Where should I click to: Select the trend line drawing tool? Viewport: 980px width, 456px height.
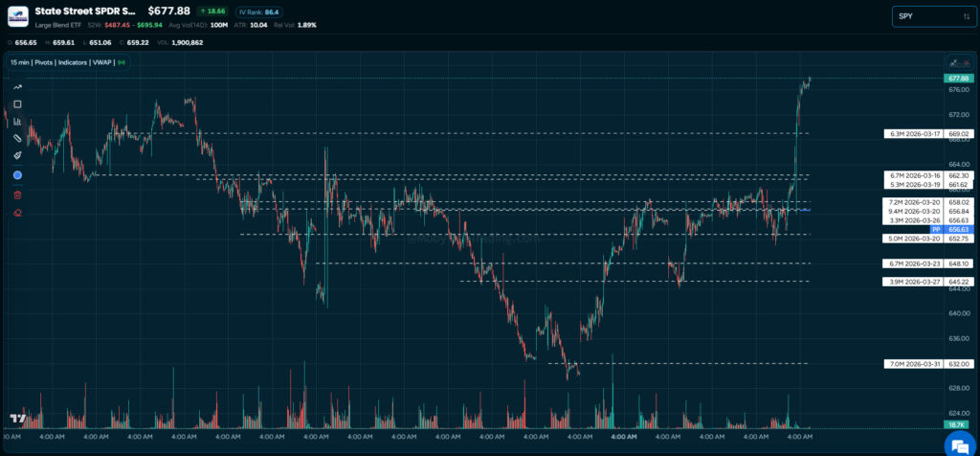coord(17,86)
